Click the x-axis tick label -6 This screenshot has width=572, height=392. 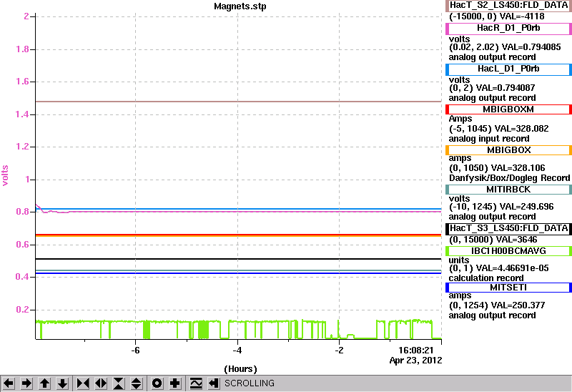tap(135, 351)
